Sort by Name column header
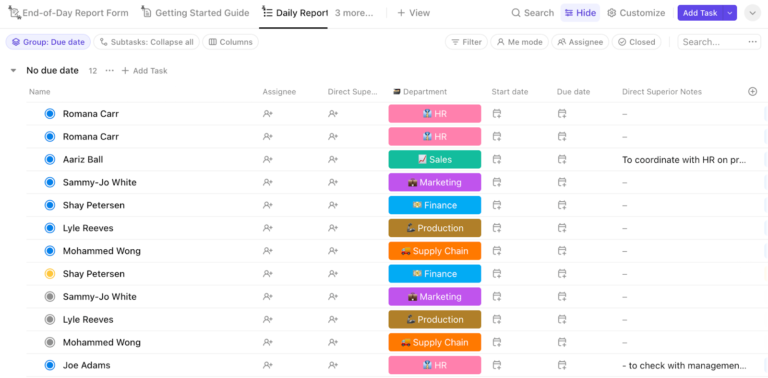Viewport: 768px width, 378px height. [40, 92]
